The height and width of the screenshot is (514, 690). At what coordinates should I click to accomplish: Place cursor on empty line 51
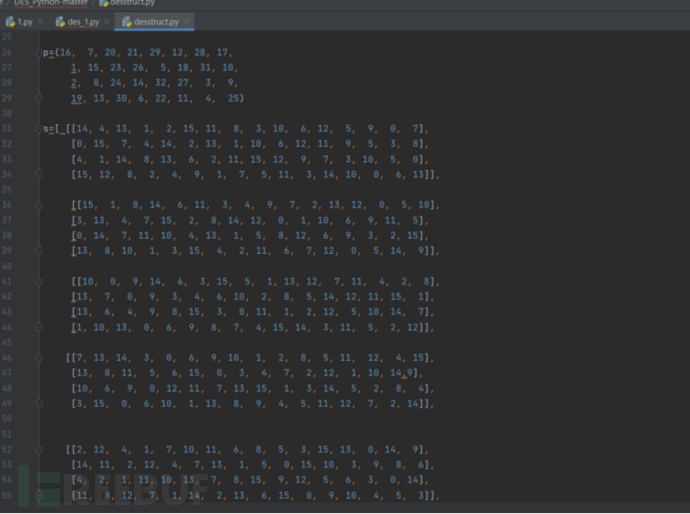[200, 434]
